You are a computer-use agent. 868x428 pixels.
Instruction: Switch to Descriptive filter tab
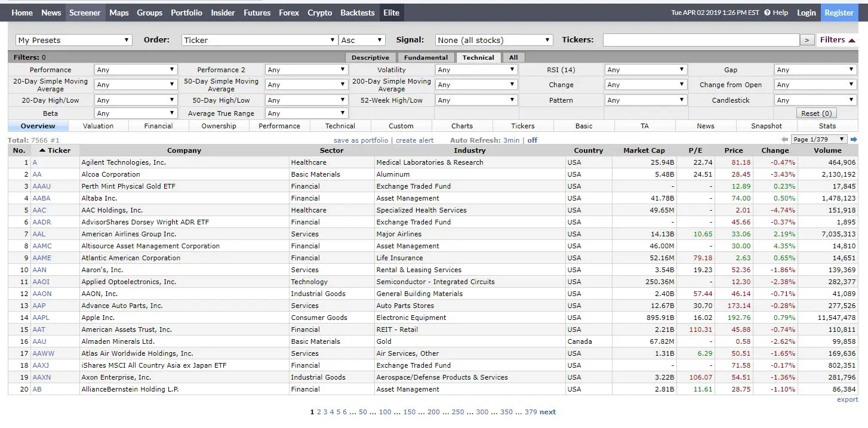tap(370, 57)
